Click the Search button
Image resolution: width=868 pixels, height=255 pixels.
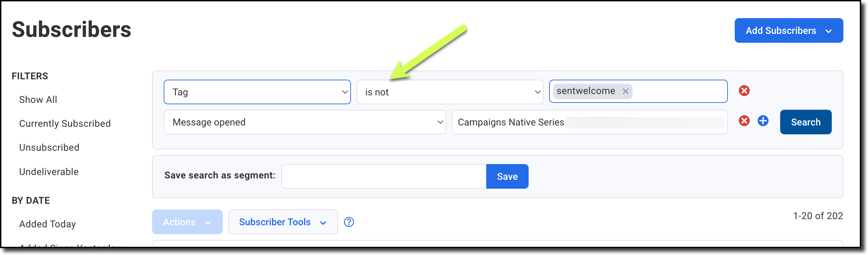[805, 122]
